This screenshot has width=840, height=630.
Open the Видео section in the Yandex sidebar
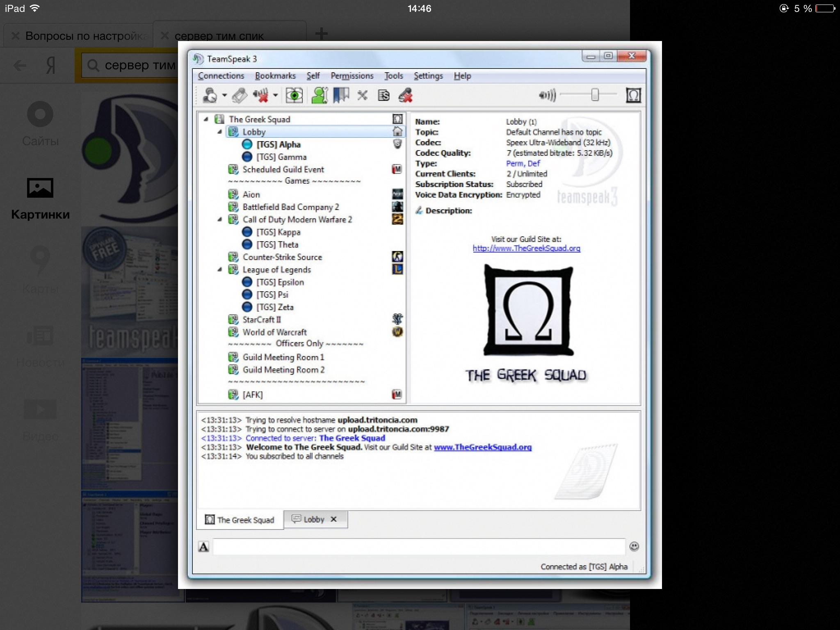(40, 420)
